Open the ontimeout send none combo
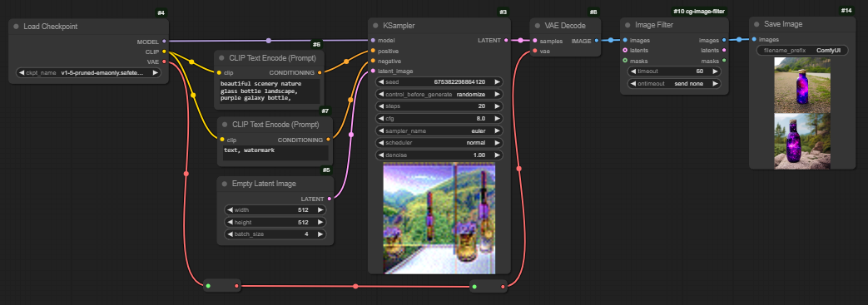 pyautogui.click(x=674, y=84)
